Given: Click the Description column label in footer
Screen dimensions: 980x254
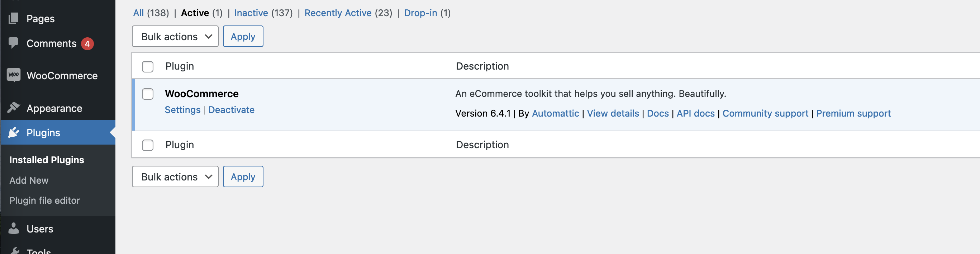Looking at the screenshot, I should (482, 145).
